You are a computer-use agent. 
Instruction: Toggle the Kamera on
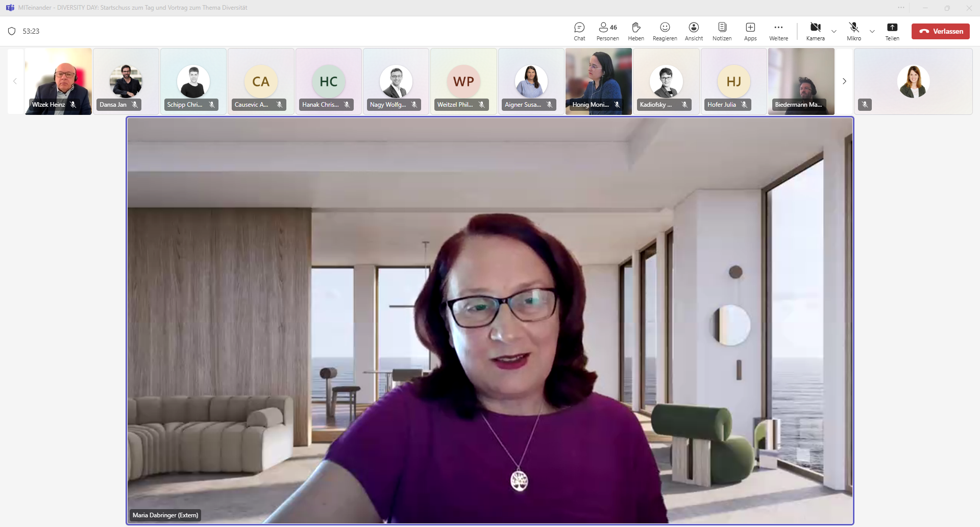click(x=815, y=31)
